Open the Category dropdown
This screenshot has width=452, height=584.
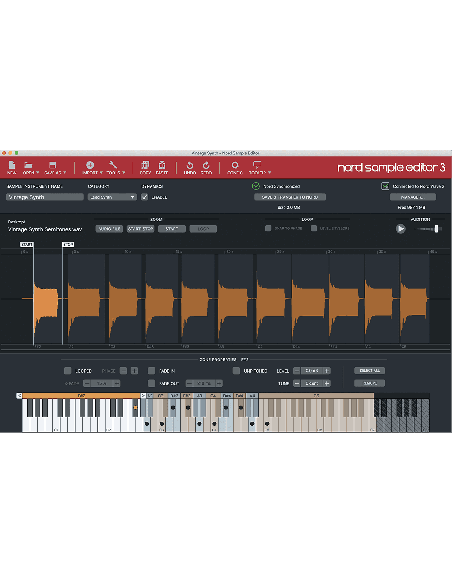pyautogui.click(x=112, y=197)
